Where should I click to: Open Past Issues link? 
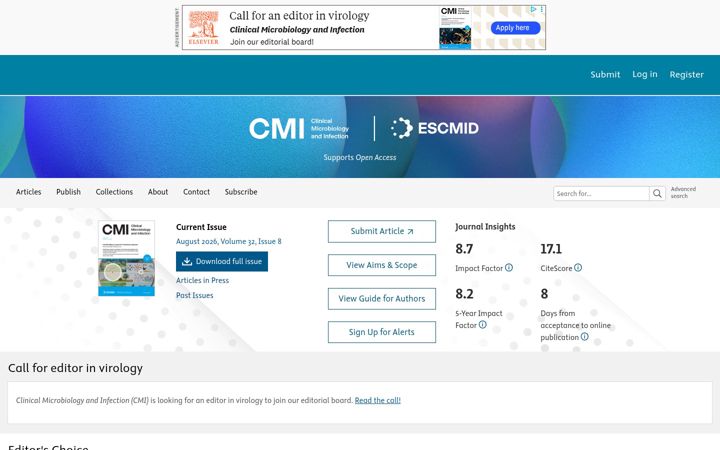[x=195, y=295]
